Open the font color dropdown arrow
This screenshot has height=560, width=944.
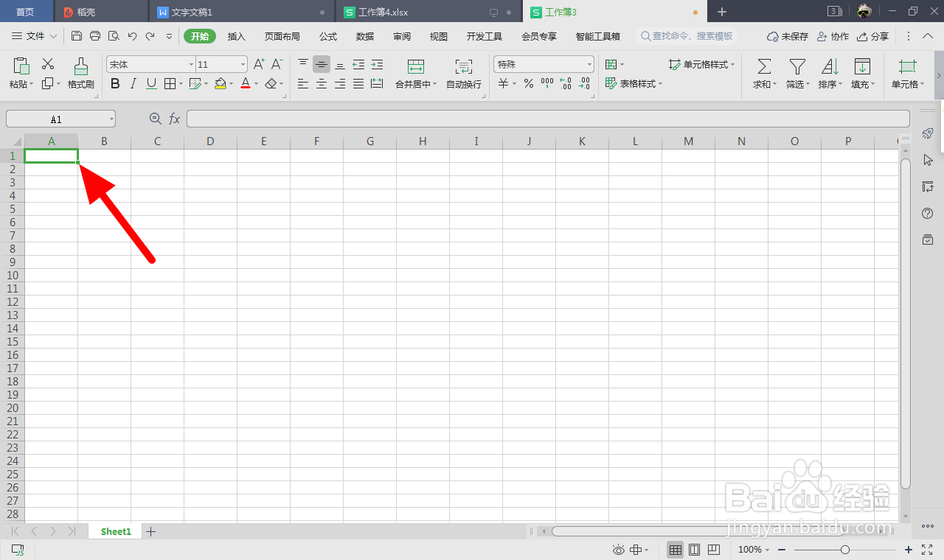click(255, 83)
